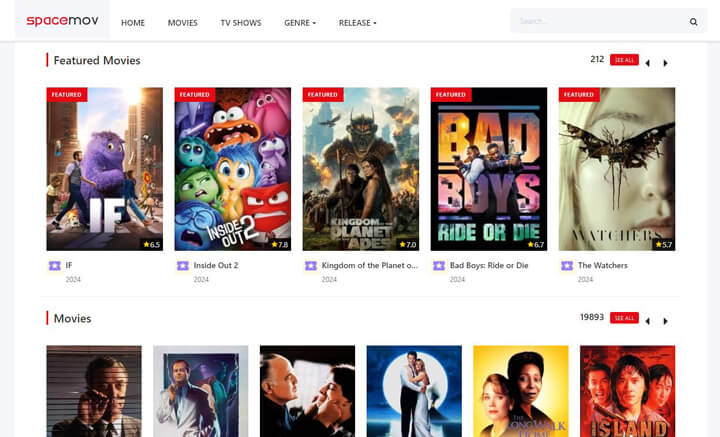Click the movie icon beside IF title

(55, 266)
